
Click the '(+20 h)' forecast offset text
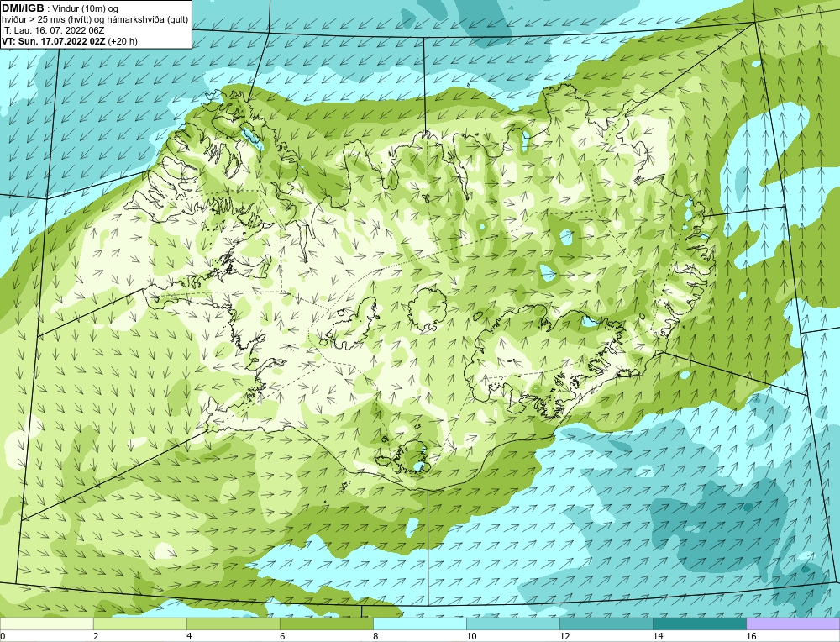[123, 41]
